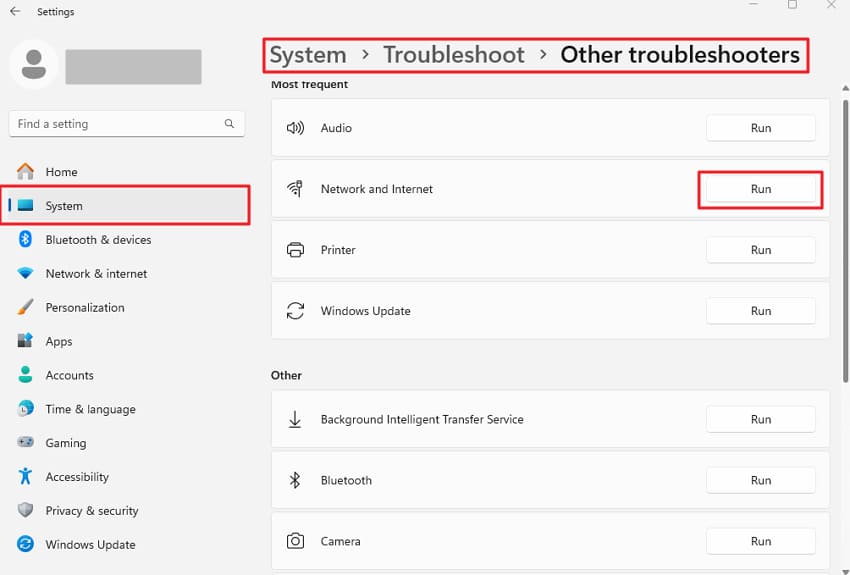850x575 pixels.
Task: Click the 'Other troubleshooters' heading text
Action: pos(680,55)
